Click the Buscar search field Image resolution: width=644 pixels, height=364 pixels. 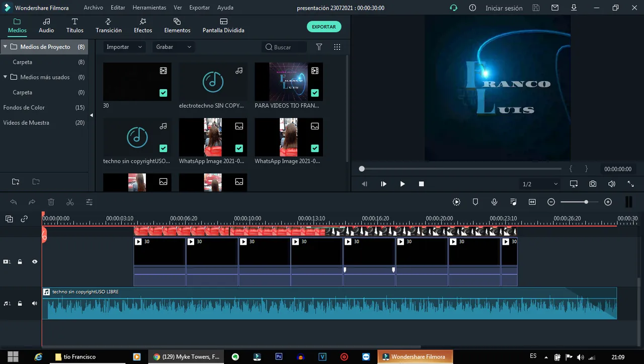[284, 47]
